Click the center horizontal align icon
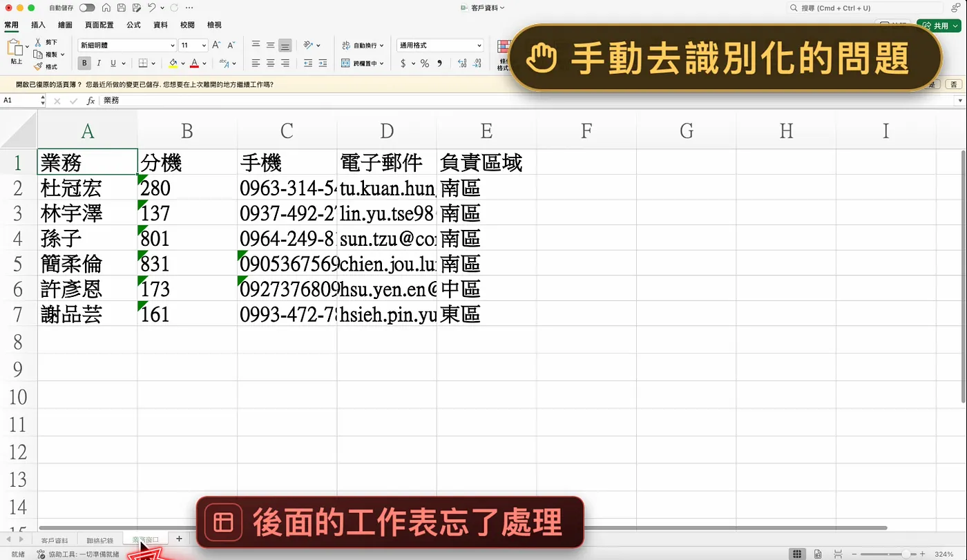This screenshot has height=560, width=967. point(270,64)
